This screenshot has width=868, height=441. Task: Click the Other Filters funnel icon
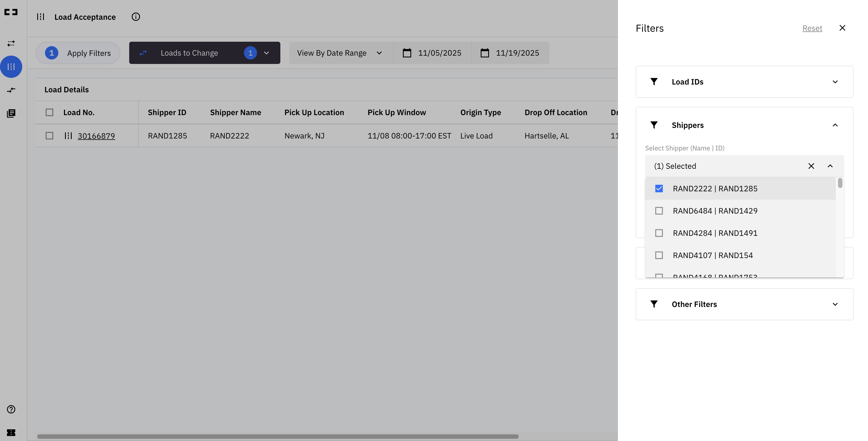coord(654,304)
